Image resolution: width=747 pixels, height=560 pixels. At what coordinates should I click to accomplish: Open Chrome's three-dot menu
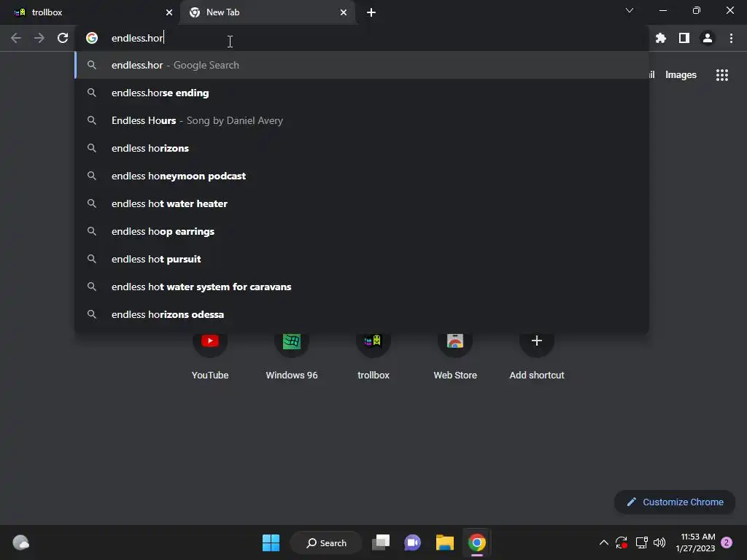pos(731,38)
